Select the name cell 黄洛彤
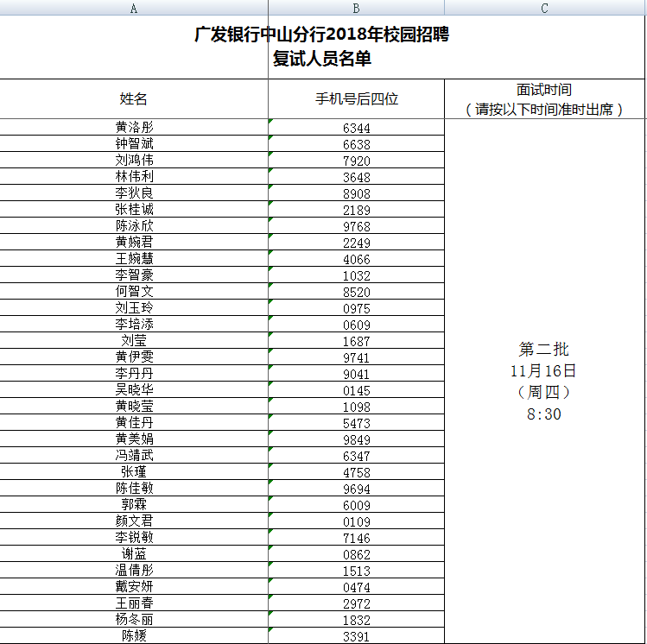647x644 pixels. (134, 128)
